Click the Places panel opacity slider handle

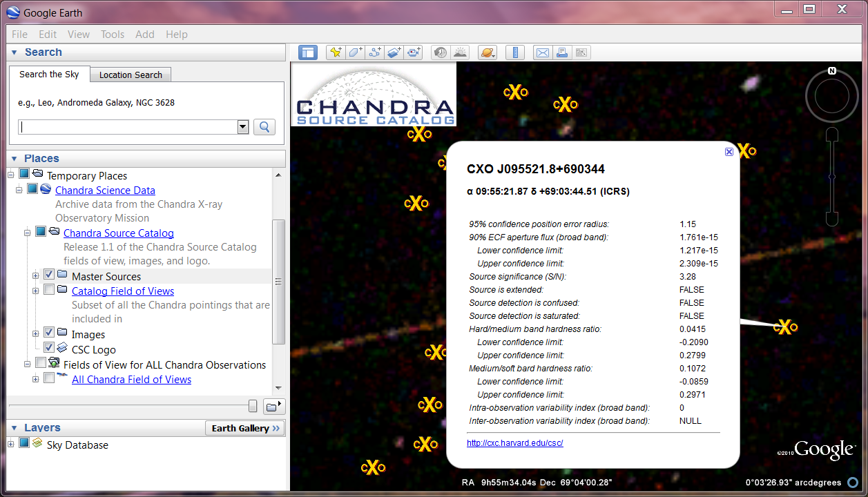click(253, 406)
